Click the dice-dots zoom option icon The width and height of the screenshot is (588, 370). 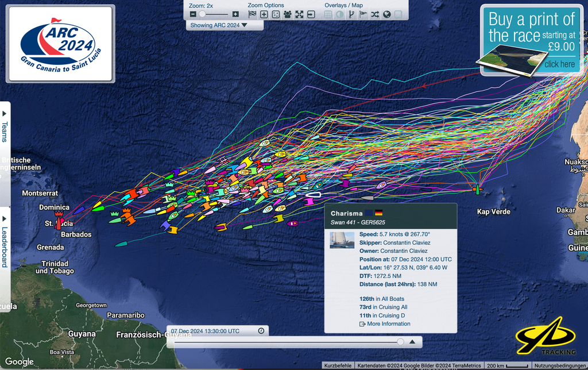pyautogui.click(x=276, y=14)
